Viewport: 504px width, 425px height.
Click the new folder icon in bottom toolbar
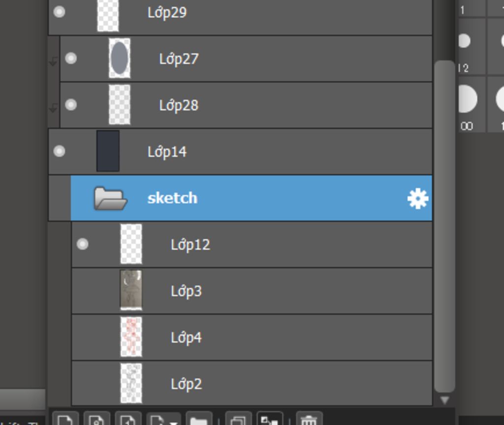[x=198, y=420]
